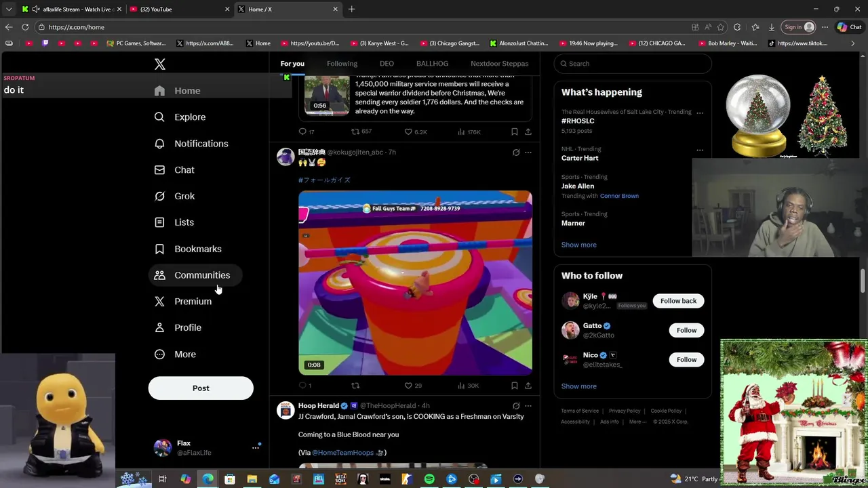This screenshot has height=488, width=868.
Task: Show more trends under What's happening
Action: point(578,245)
